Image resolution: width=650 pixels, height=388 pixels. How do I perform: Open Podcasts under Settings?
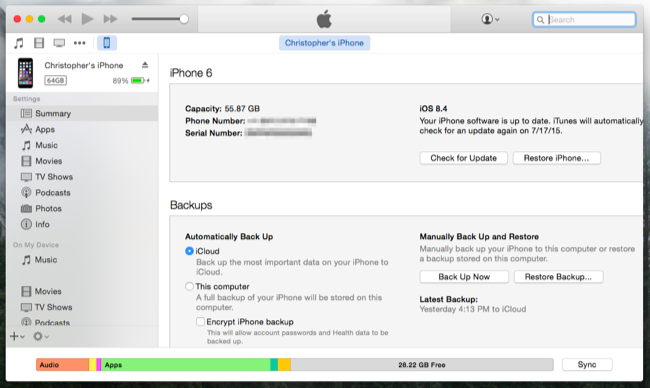point(82,193)
